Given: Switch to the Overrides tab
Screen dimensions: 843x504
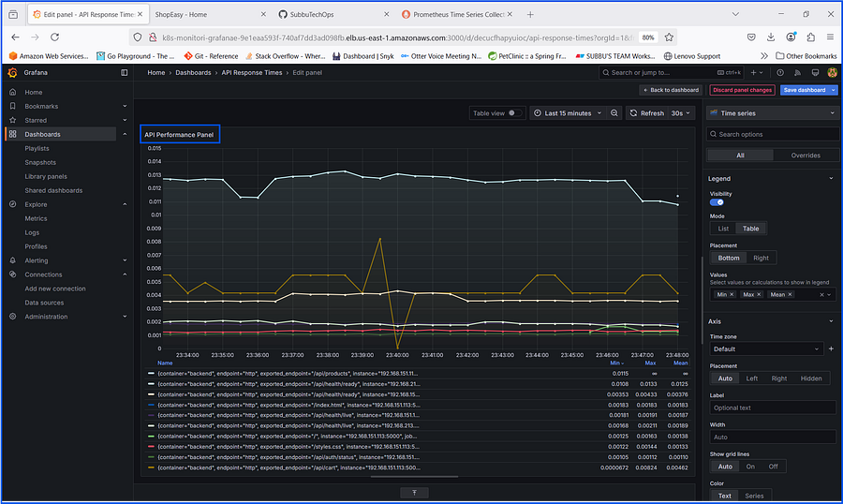Looking at the screenshot, I should coord(806,156).
